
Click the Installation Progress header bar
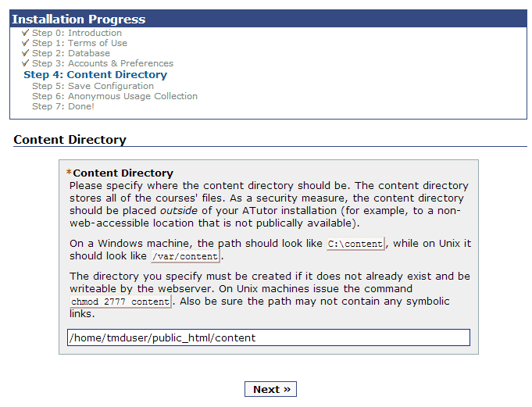(x=268, y=19)
